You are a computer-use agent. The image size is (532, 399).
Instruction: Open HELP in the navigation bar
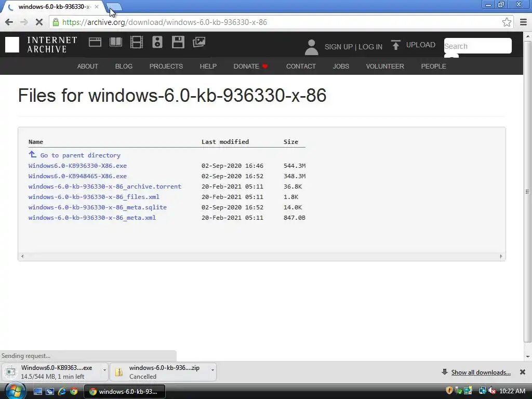coord(208,66)
